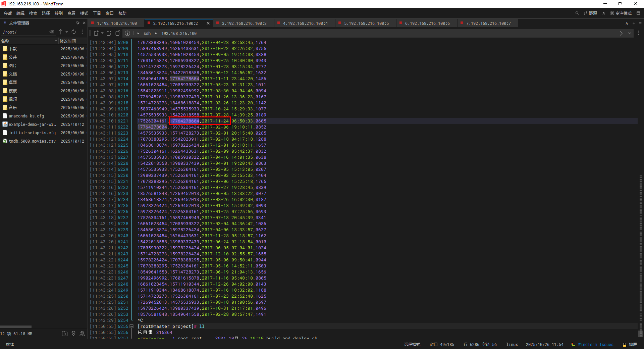Go up to parent directory
This screenshot has height=349, width=644.
pyautogui.click(x=61, y=32)
